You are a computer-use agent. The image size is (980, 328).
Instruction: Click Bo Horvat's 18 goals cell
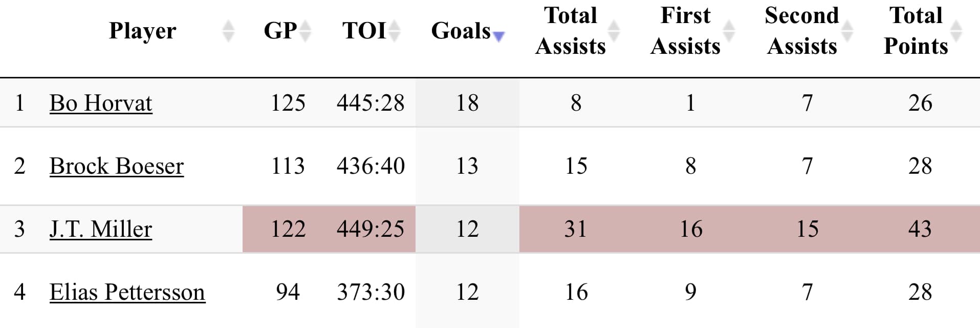pyautogui.click(x=467, y=103)
